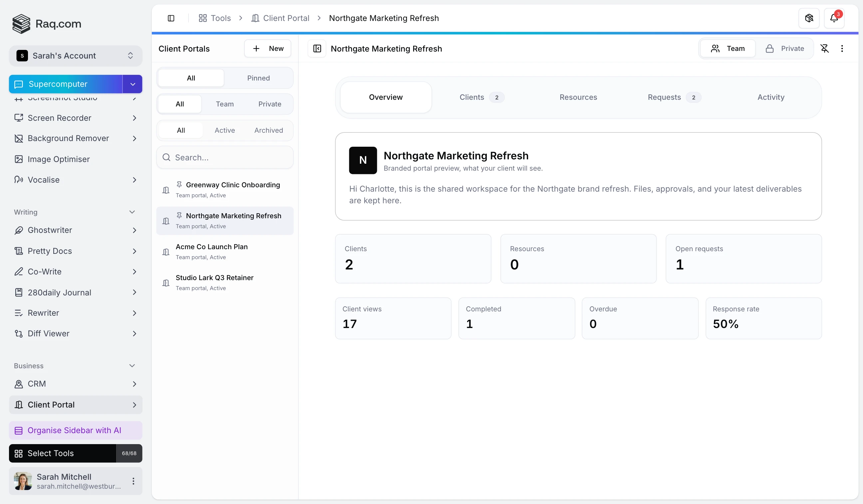
Task: Filter portal list by Archived status
Action: coord(268,130)
